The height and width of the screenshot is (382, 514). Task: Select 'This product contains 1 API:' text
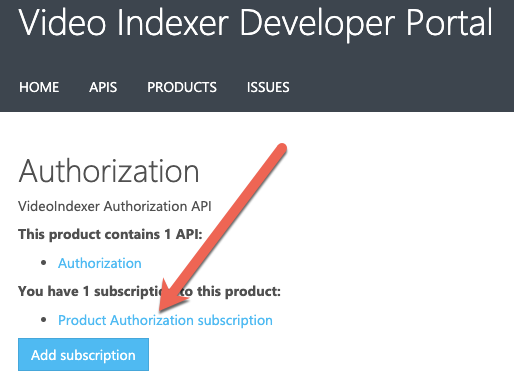pos(110,234)
